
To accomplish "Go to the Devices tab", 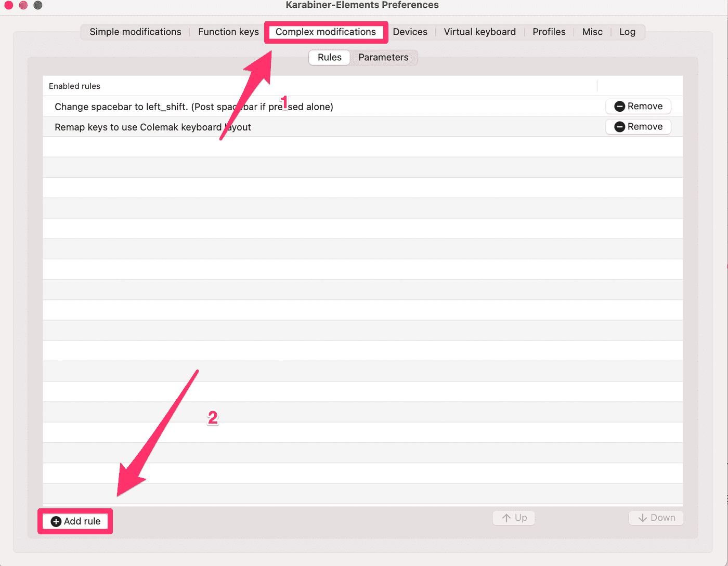I will click(410, 32).
